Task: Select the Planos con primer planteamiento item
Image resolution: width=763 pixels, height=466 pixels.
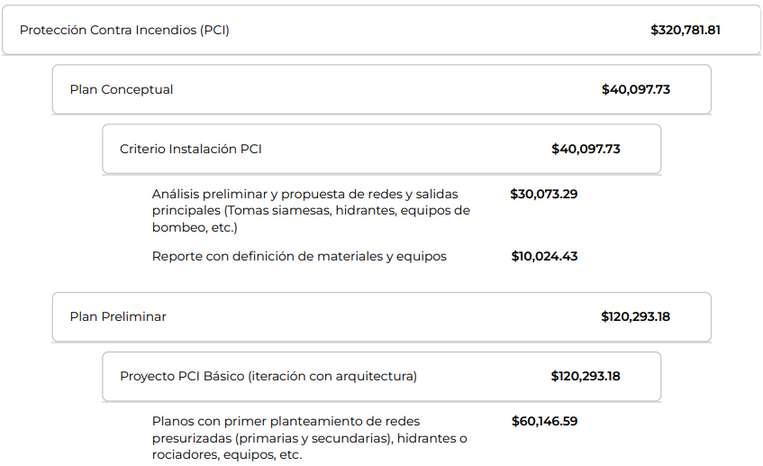Action: 309,438
